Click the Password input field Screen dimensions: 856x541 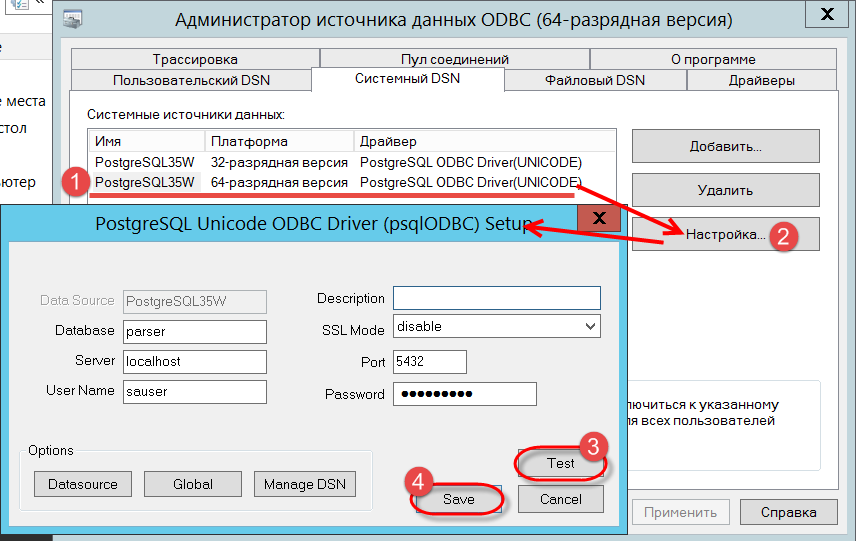[x=465, y=394]
